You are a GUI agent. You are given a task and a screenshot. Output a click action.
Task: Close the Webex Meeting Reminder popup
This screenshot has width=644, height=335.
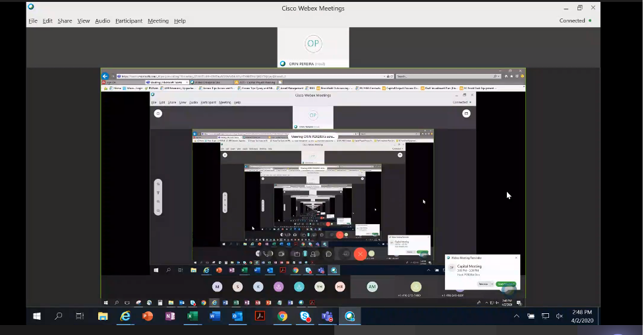tap(516, 258)
